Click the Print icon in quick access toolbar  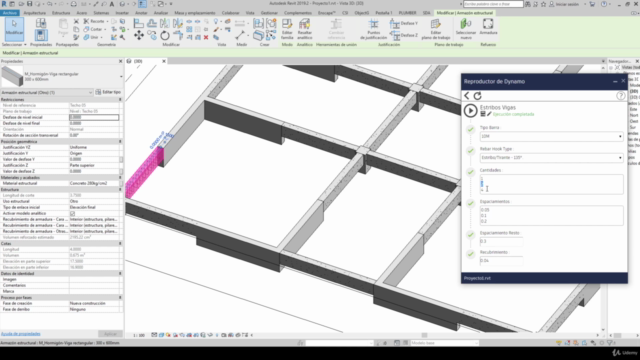point(73,4)
